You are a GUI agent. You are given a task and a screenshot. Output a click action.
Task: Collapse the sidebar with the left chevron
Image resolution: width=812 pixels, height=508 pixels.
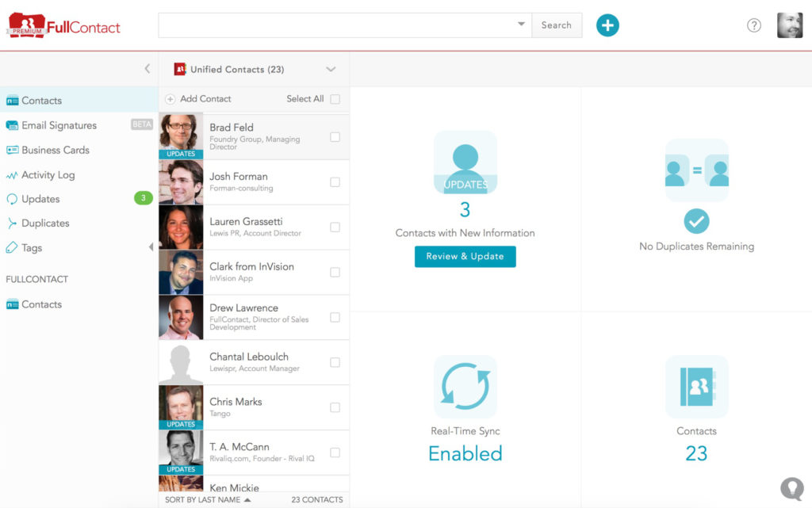click(x=147, y=69)
